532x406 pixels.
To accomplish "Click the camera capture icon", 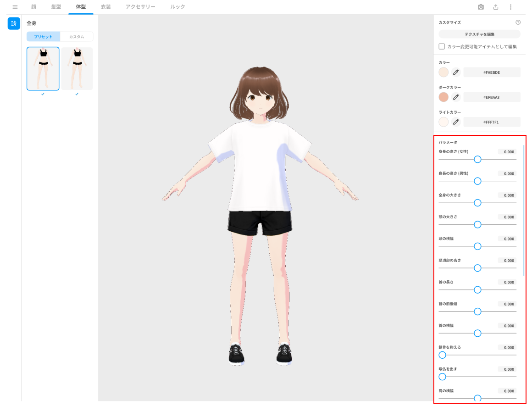I will click(x=481, y=7).
